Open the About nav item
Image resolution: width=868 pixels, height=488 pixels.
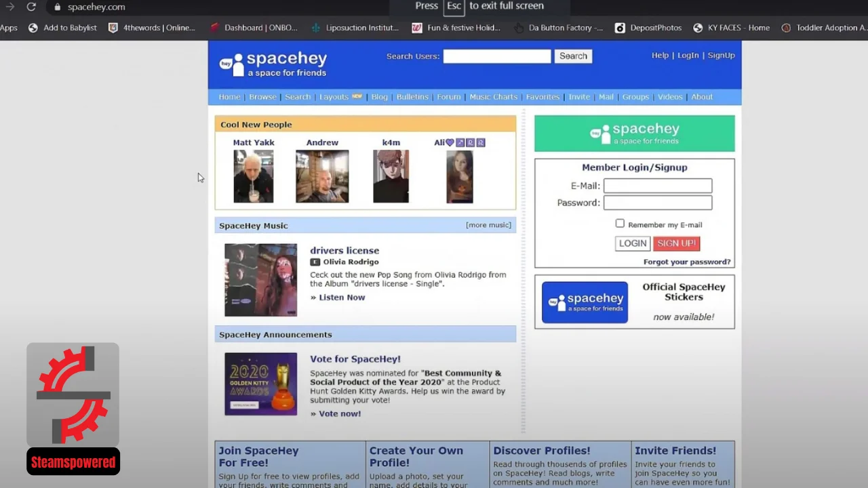702,97
